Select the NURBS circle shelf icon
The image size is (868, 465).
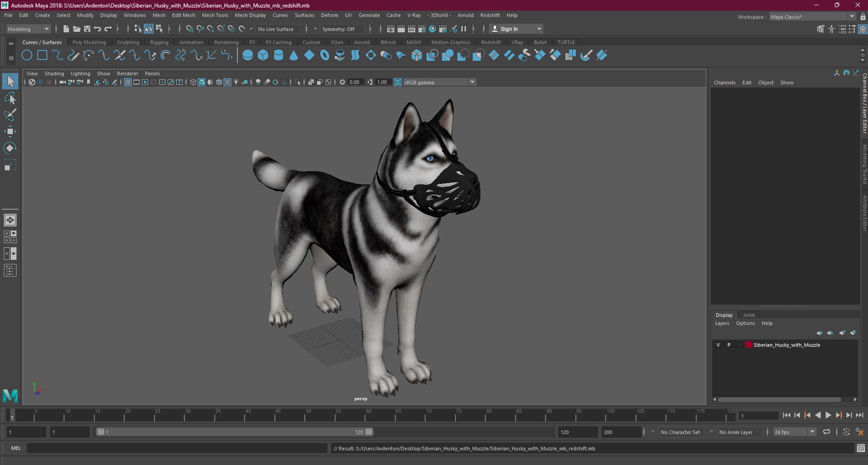(27, 56)
